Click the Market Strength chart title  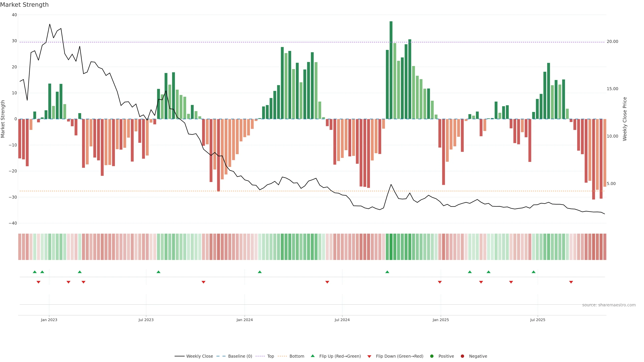[x=24, y=5]
